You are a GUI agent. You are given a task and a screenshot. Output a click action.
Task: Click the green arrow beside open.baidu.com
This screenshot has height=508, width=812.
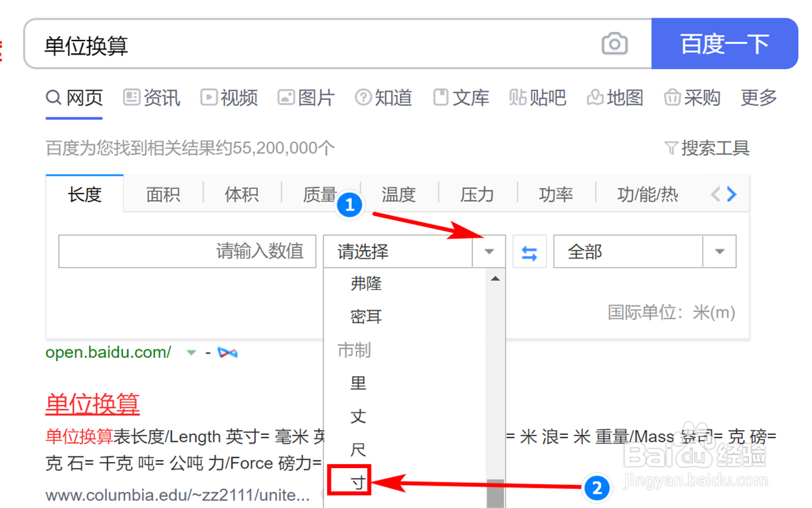point(191,353)
